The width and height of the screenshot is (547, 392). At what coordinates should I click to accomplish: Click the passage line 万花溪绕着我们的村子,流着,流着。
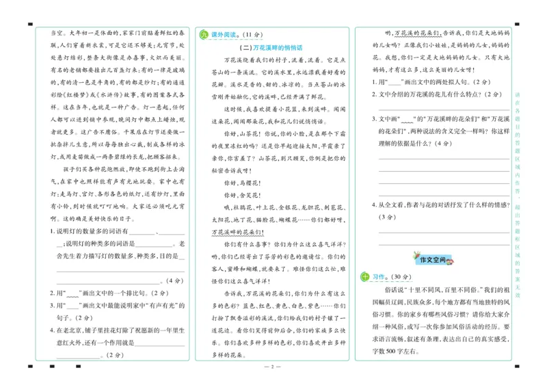point(274,60)
